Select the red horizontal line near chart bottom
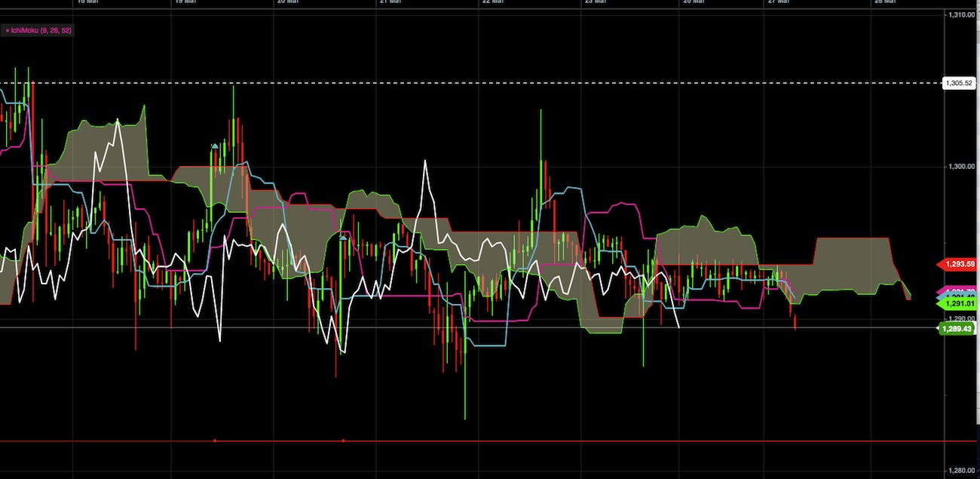The width and height of the screenshot is (980, 479). [528, 441]
